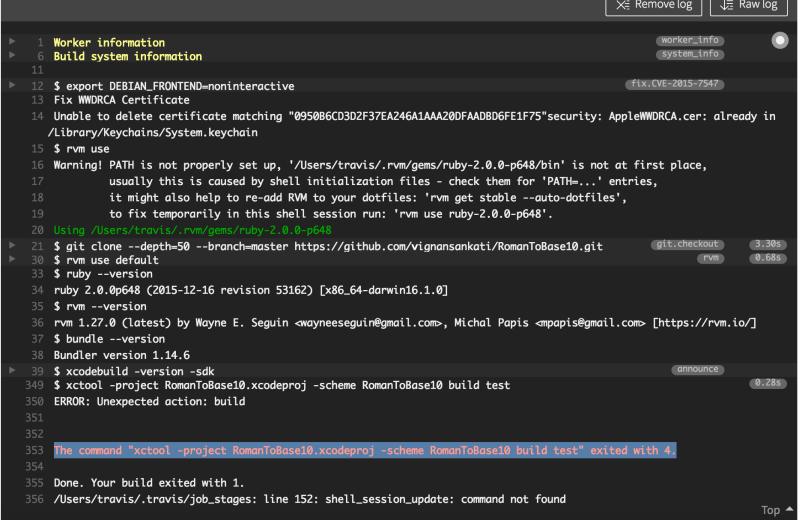Click the 3.30s duration badge
The width and height of the screenshot is (799, 520).
point(768,244)
